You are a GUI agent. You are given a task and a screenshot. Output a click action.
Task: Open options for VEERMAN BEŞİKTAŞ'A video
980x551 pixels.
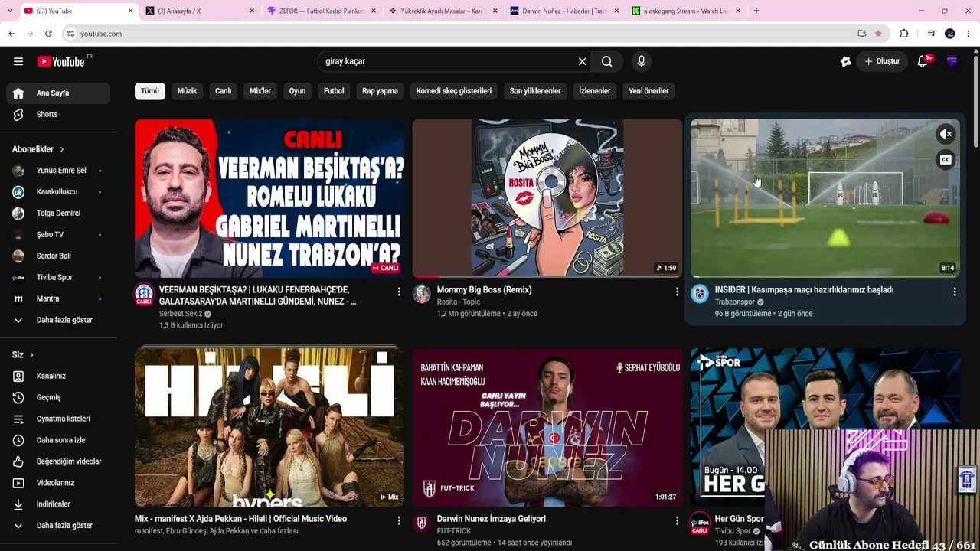click(x=399, y=292)
